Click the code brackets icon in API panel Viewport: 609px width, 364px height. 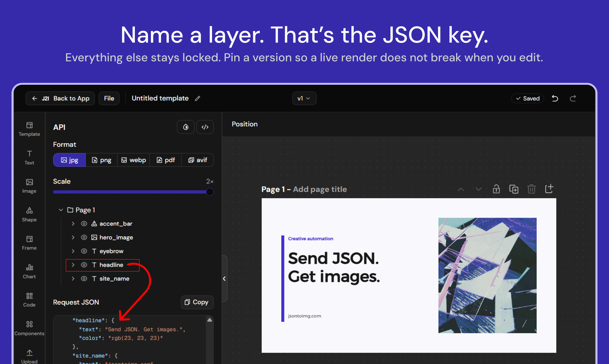pyautogui.click(x=205, y=127)
